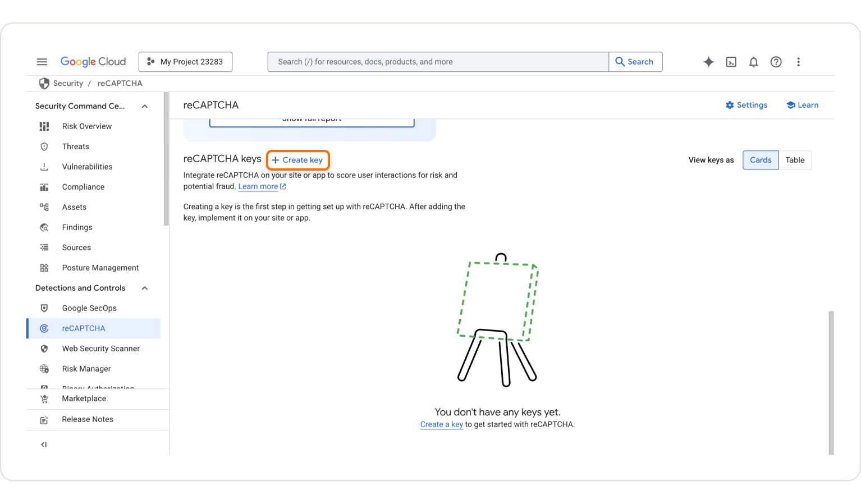Open the hamburger navigation menu
The image size is (861, 504).
pos(42,62)
